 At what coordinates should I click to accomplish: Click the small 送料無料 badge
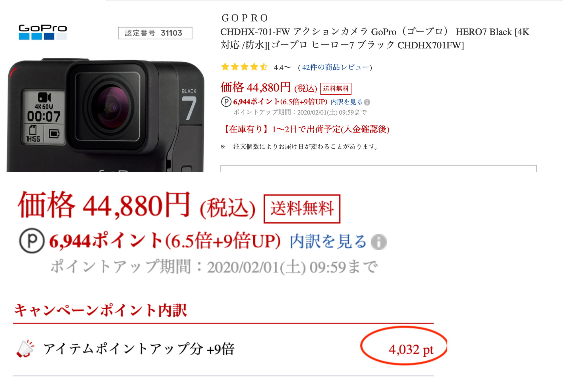(336, 88)
